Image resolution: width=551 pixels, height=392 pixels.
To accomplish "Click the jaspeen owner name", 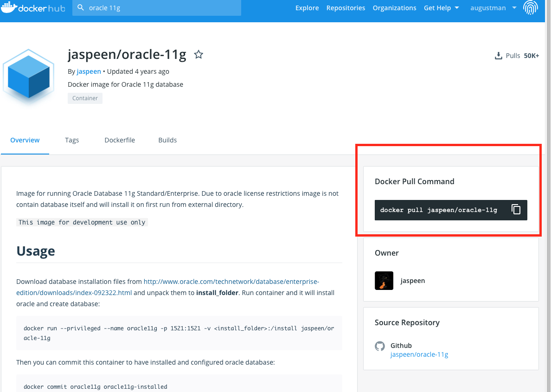I will click(x=412, y=281).
